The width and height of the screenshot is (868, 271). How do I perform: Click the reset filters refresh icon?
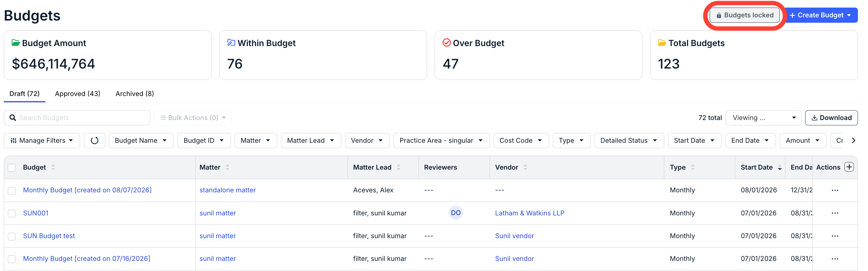click(x=95, y=141)
